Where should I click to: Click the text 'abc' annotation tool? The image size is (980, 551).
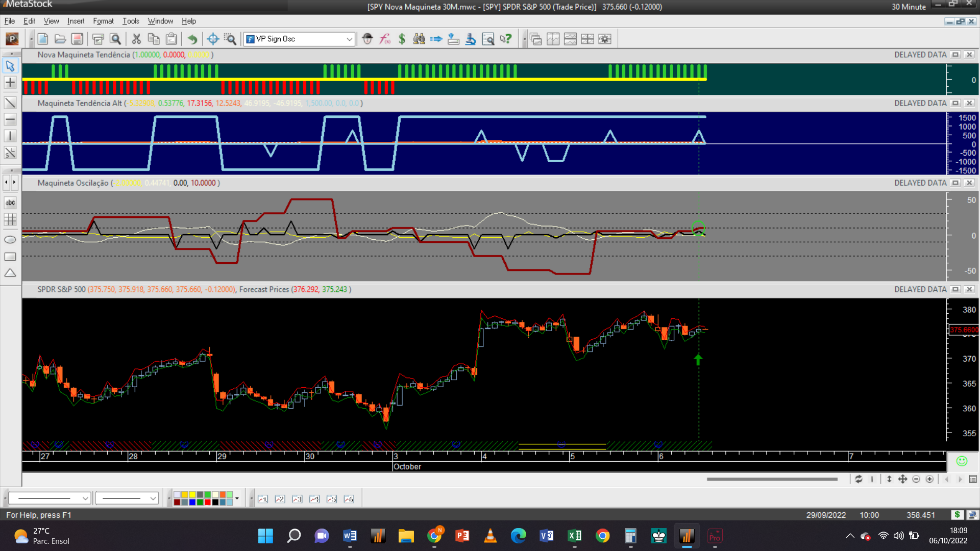pyautogui.click(x=10, y=203)
